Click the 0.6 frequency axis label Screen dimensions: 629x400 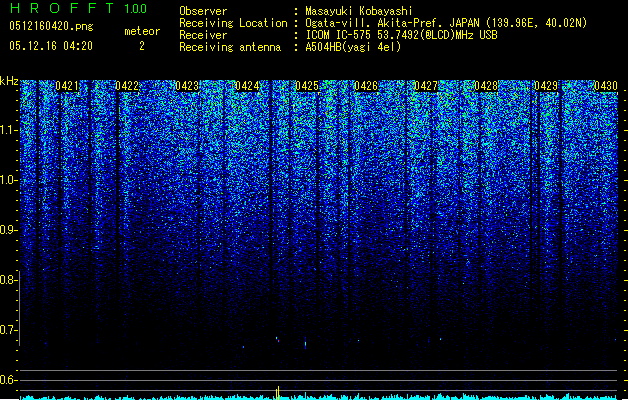8,380
